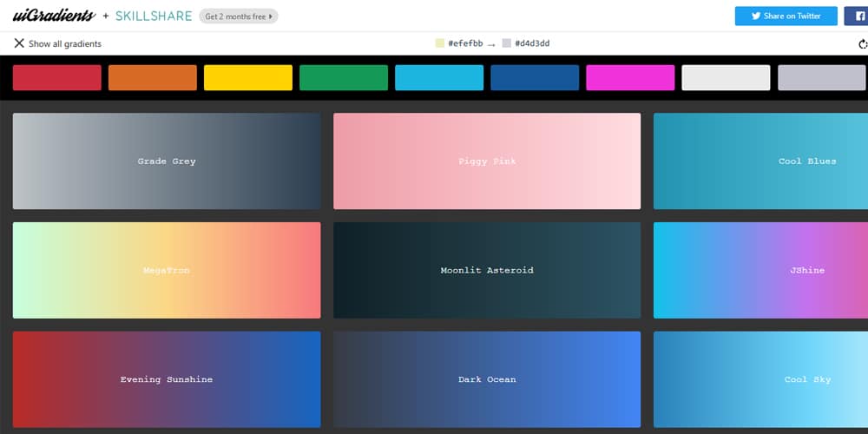Select the yellow color filter swatch
The height and width of the screenshot is (434, 868).
pyautogui.click(x=248, y=77)
